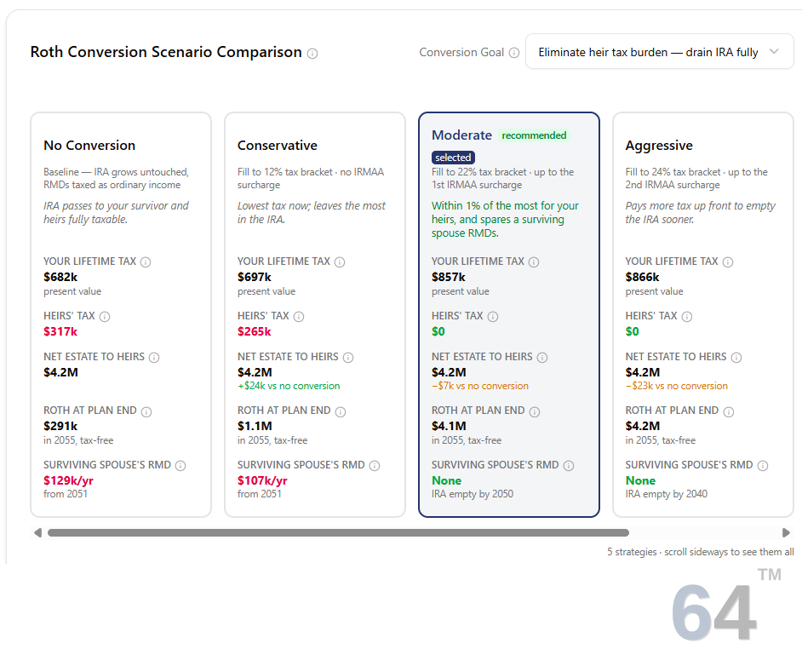Screen dimensions: 802x672
Task: Show Net Estate to Heirs info in Aggressive card
Action: point(736,357)
